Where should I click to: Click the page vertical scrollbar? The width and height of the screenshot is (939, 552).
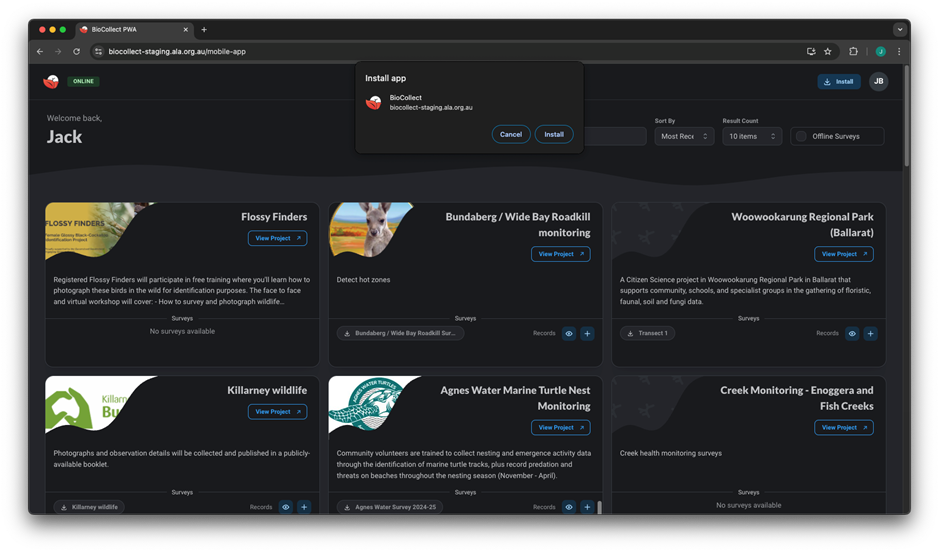907,117
